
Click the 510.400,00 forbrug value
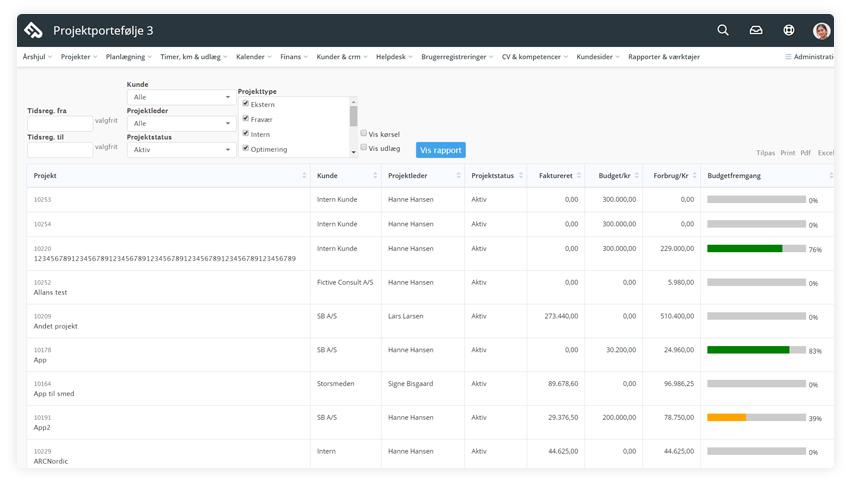tap(677, 316)
